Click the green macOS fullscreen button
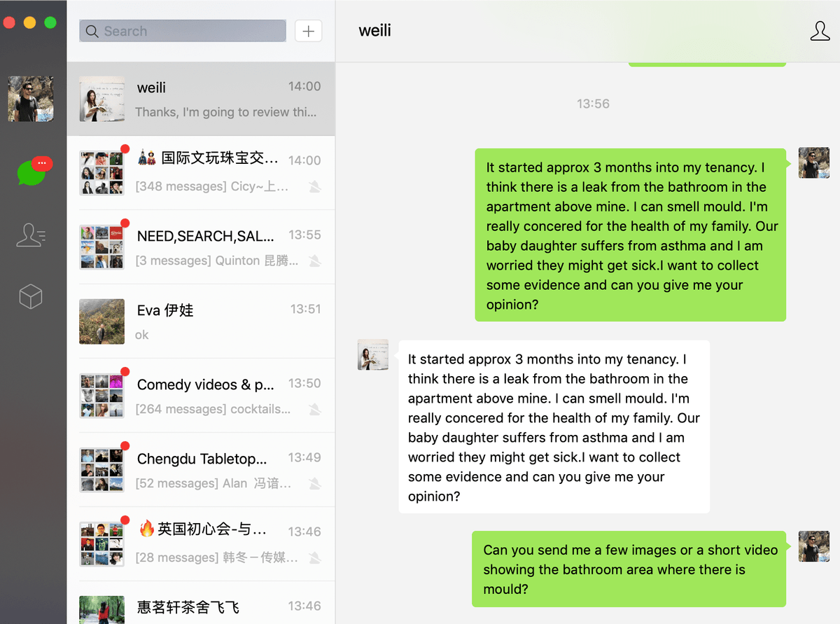 [x=50, y=22]
